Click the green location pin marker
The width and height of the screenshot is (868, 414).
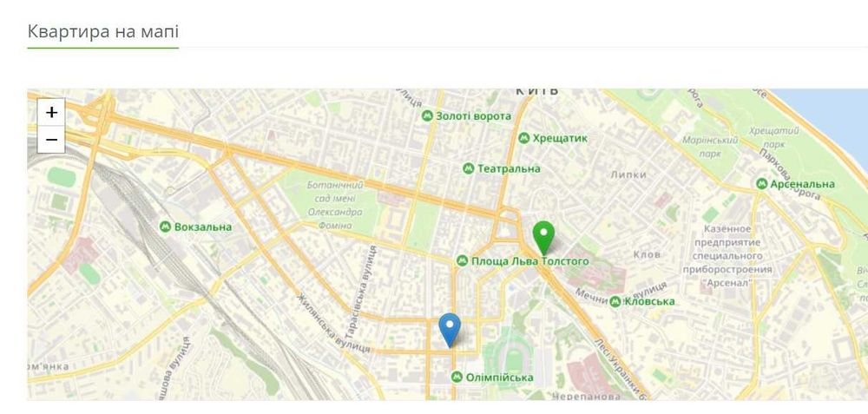tap(543, 238)
